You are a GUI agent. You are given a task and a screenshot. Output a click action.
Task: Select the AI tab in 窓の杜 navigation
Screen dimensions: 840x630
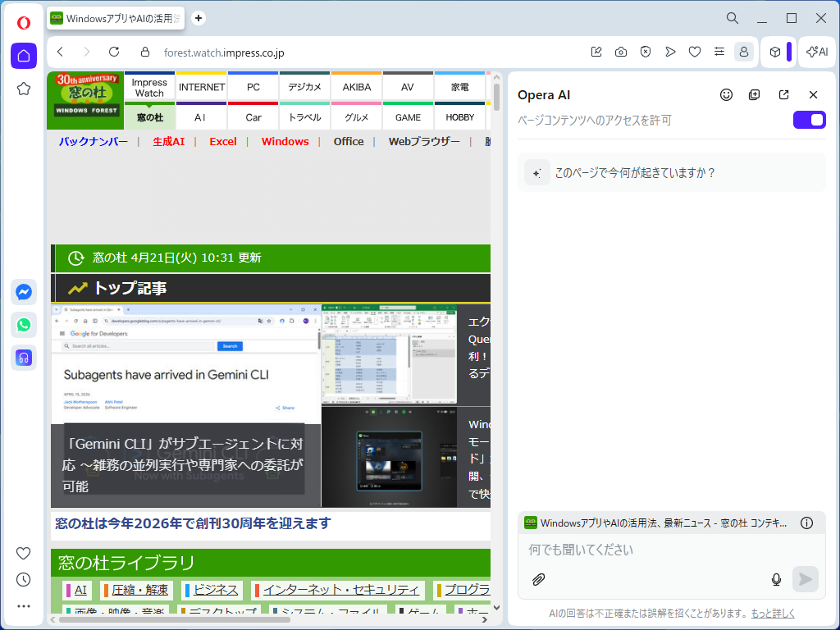click(201, 117)
